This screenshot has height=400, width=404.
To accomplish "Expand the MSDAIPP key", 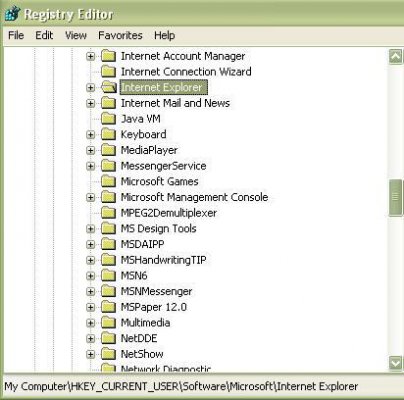I will pos(90,244).
